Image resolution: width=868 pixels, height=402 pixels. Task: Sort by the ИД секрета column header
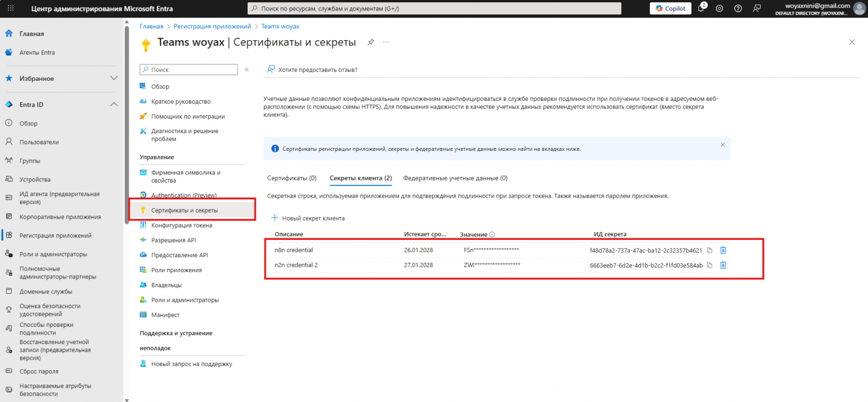click(x=610, y=234)
